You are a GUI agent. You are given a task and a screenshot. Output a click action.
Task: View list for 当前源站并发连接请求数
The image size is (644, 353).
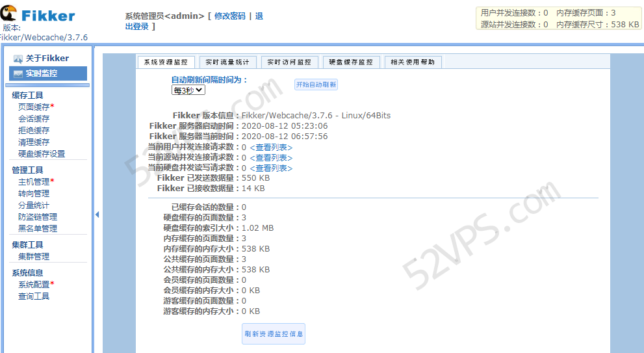[x=271, y=158]
